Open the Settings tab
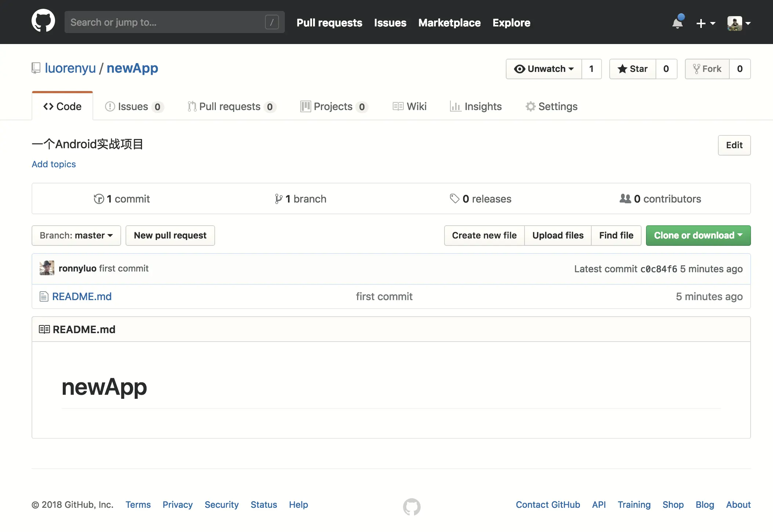The height and width of the screenshot is (532, 773). tap(551, 106)
